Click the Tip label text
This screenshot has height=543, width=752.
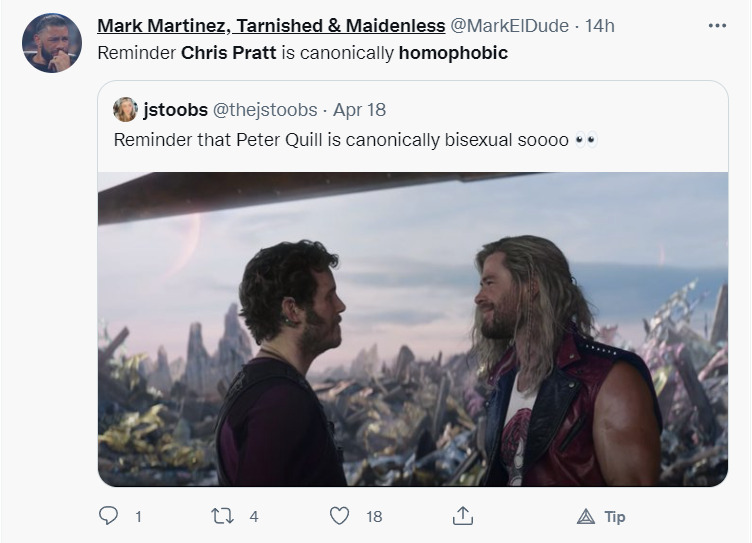[x=615, y=516]
